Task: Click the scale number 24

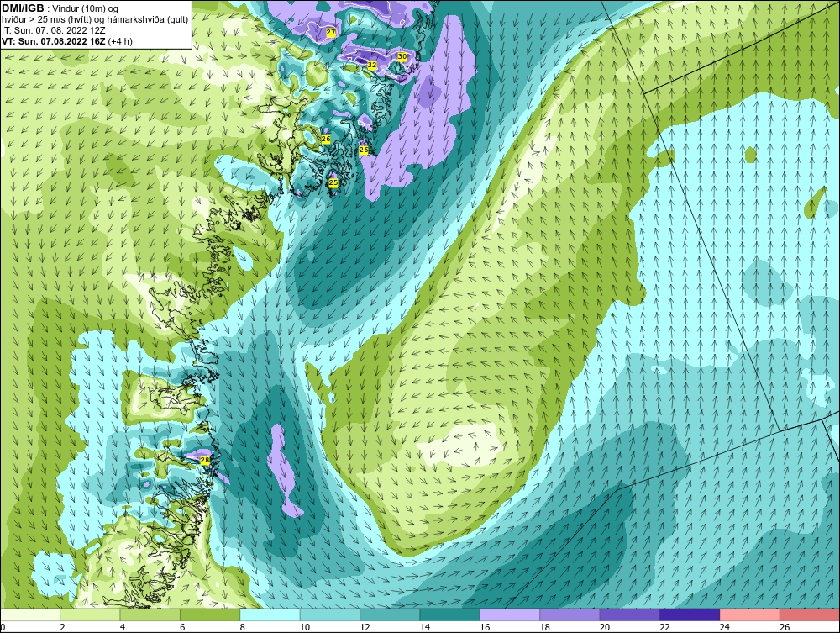Action: [725, 627]
